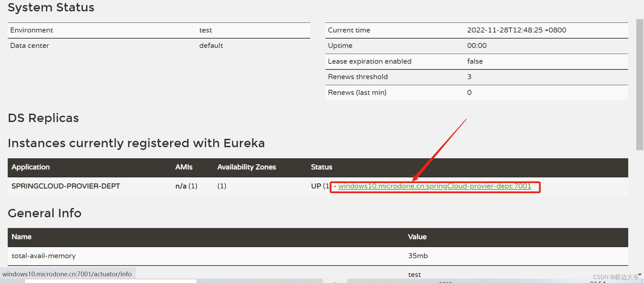Image resolution: width=644 pixels, height=283 pixels.
Task: Click the 'test' value under 35mb
Action: click(415, 275)
